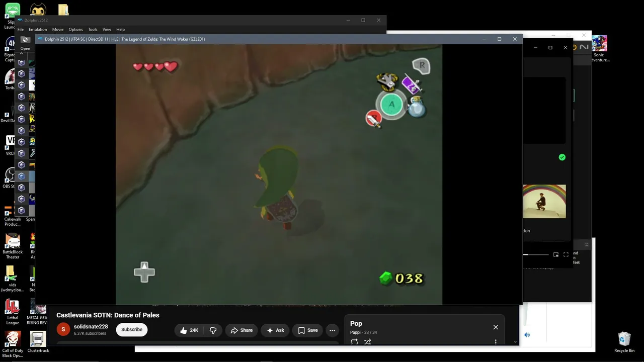Open the OBS Studio desktop shortcut
This screenshot has height=362, width=644.
9,178
